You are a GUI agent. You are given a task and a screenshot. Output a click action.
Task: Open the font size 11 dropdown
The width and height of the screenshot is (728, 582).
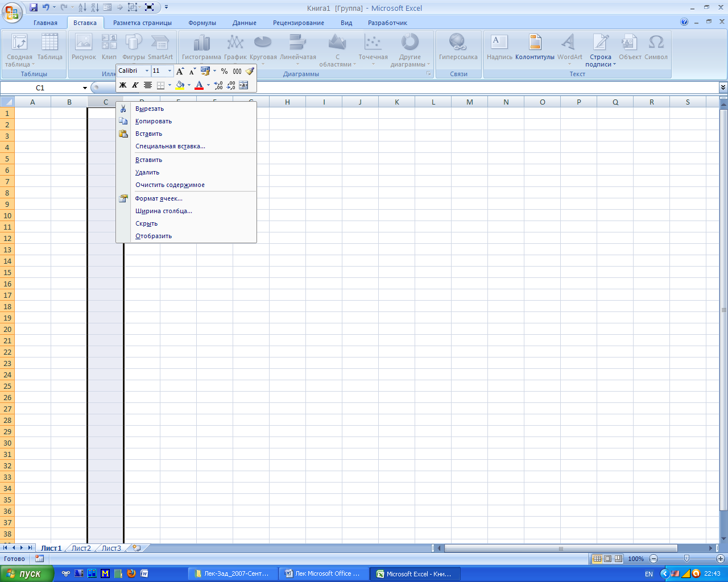point(169,71)
